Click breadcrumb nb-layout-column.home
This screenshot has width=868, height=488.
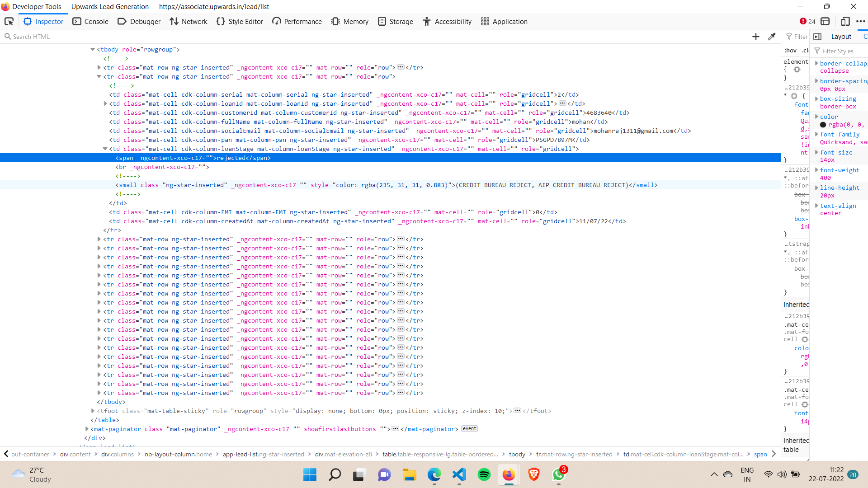(178, 454)
